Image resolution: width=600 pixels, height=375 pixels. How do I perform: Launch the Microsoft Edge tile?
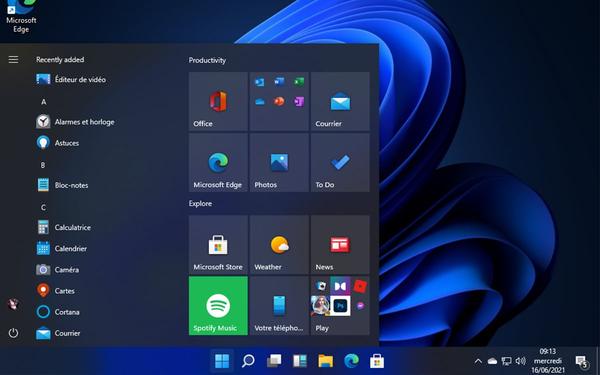click(x=218, y=163)
